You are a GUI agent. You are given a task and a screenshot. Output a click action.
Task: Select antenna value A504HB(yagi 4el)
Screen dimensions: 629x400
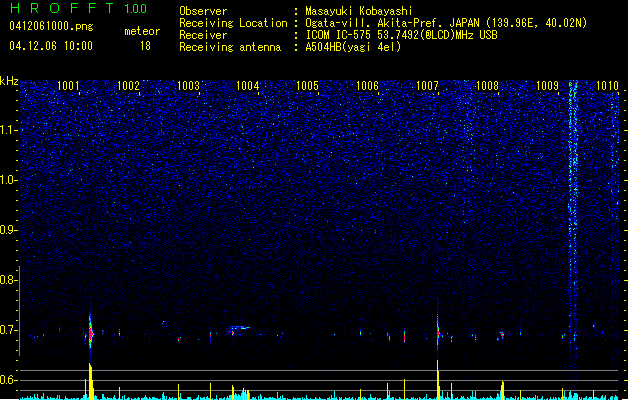pyautogui.click(x=353, y=47)
